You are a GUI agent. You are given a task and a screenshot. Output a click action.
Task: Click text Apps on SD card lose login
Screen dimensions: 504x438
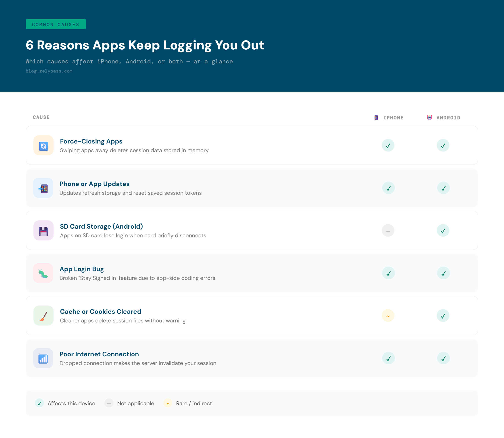pyautogui.click(x=133, y=235)
